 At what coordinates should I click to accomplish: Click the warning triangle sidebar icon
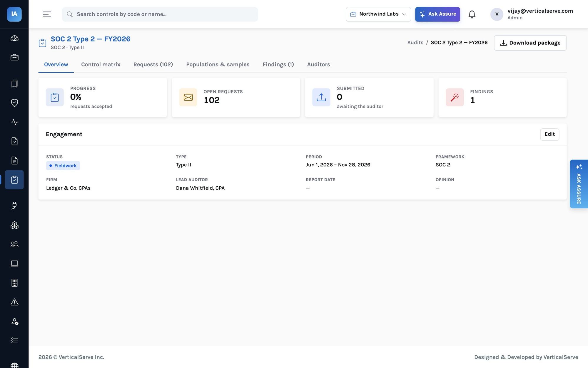(x=14, y=302)
